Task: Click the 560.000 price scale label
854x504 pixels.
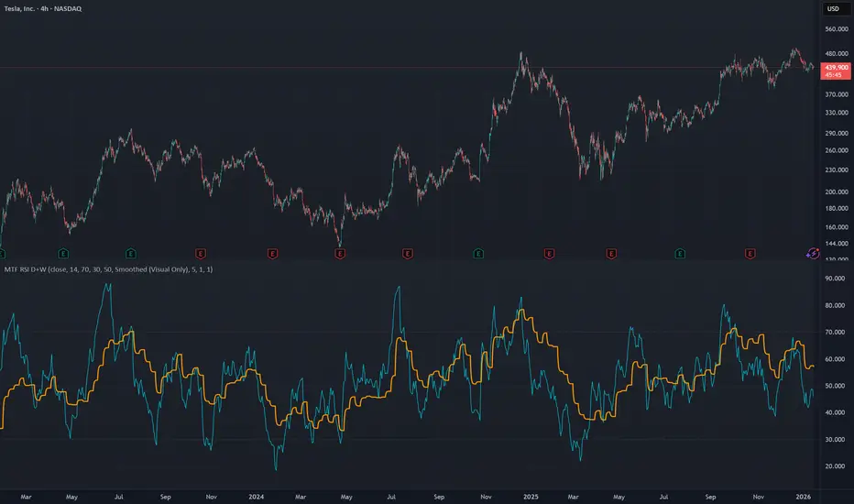Action: click(x=837, y=29)
